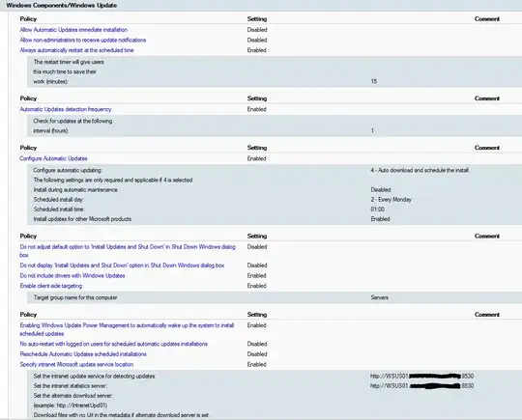Select the 'Servers' target group value

(380, 297)
